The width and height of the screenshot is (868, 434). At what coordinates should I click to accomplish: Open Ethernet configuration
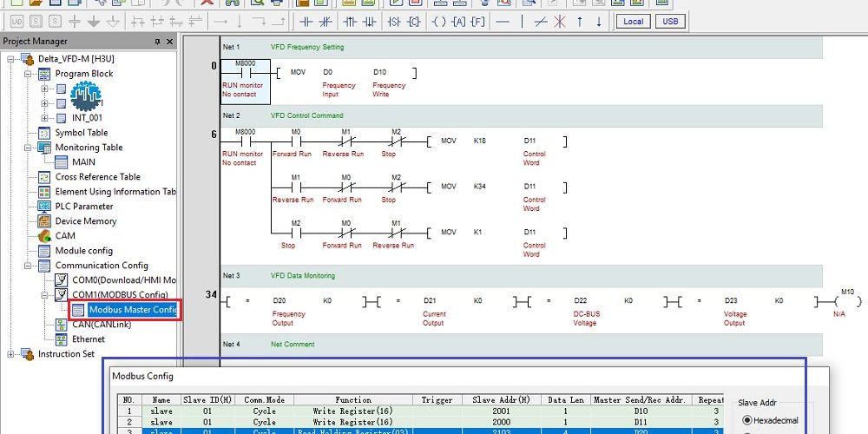(x=88, y=339)
